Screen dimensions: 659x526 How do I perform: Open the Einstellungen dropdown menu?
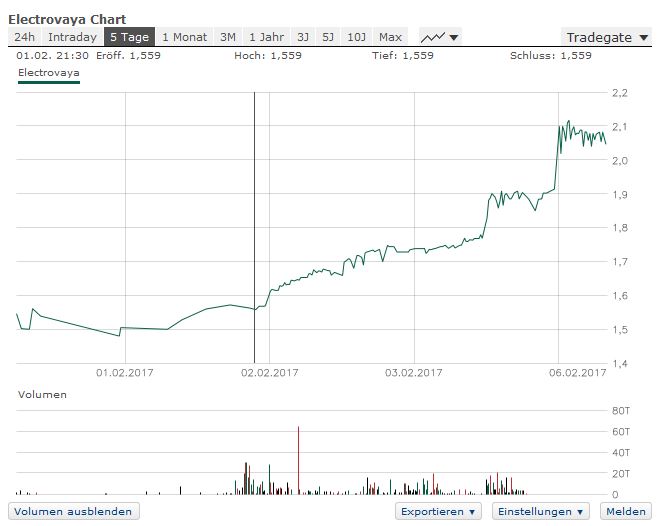(x=540, y=511)
